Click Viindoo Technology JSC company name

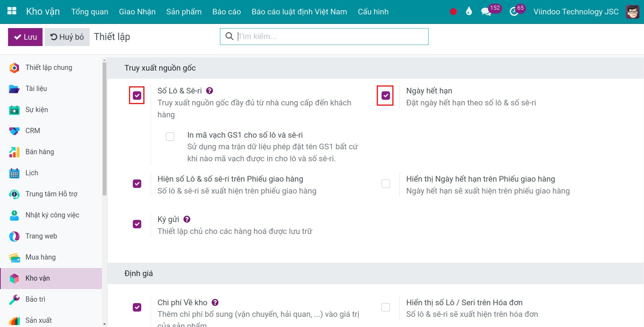click(x=576, y=12)
